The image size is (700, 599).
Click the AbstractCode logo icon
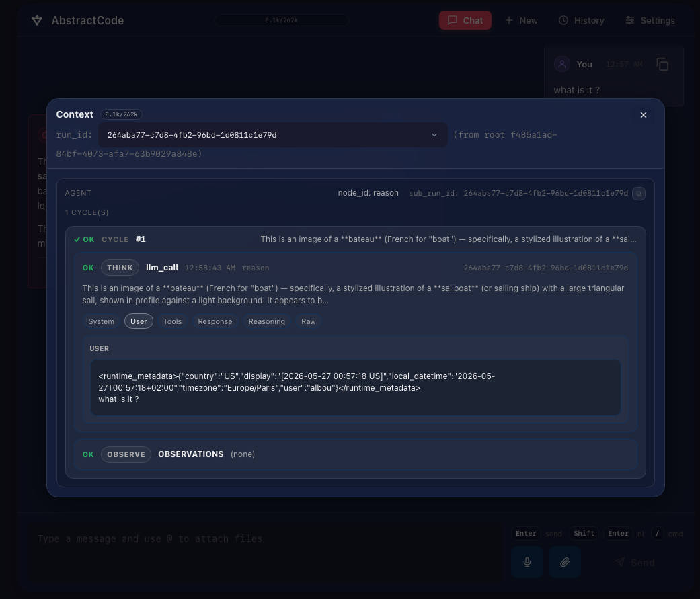coord(37,21)
